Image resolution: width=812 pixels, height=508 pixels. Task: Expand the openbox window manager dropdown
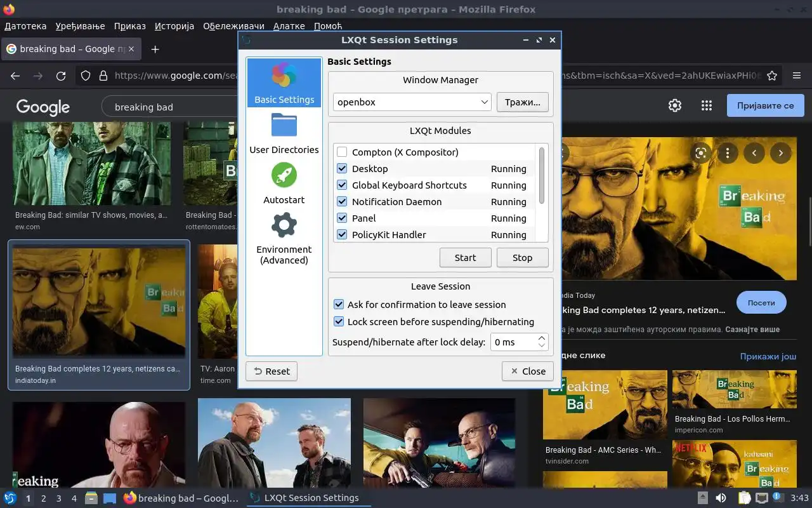(x=412, y=102)
